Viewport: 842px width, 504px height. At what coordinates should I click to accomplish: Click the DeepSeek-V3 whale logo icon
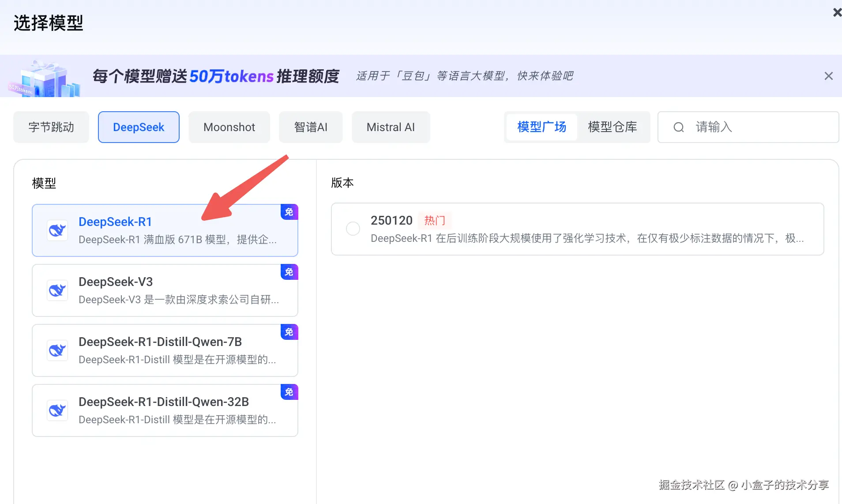pyautogui.click(x=57, y=290)
